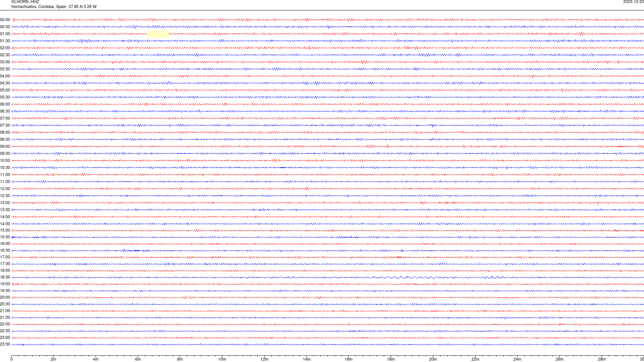
Task: Click the 6m tick on the time axis
Action: [138, 359]
